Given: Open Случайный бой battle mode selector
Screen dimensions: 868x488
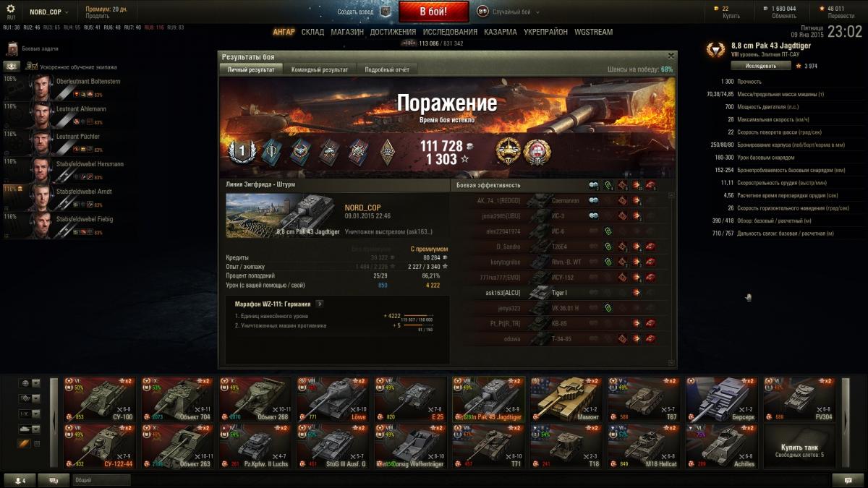Looking at the screenshot, I should (x=505, y=12).
